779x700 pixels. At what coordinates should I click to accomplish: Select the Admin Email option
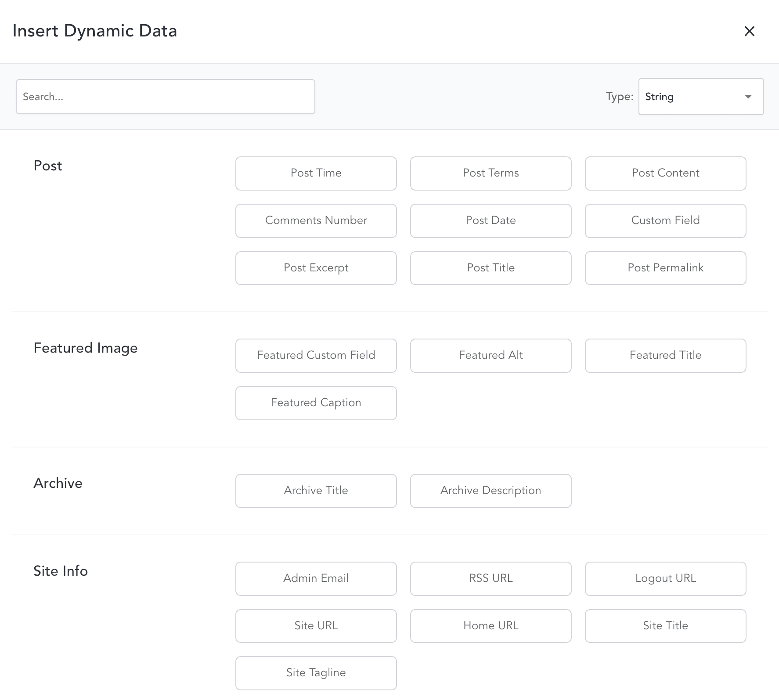316,578
